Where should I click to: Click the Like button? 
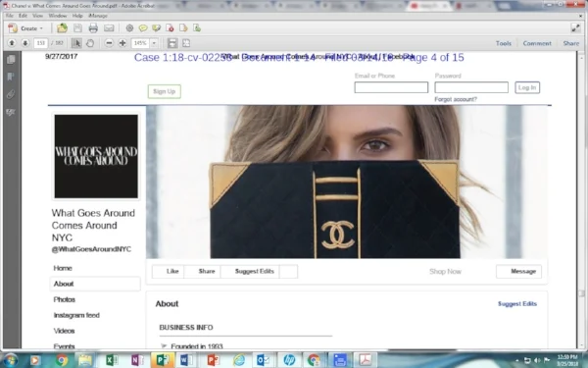[168, 271]
